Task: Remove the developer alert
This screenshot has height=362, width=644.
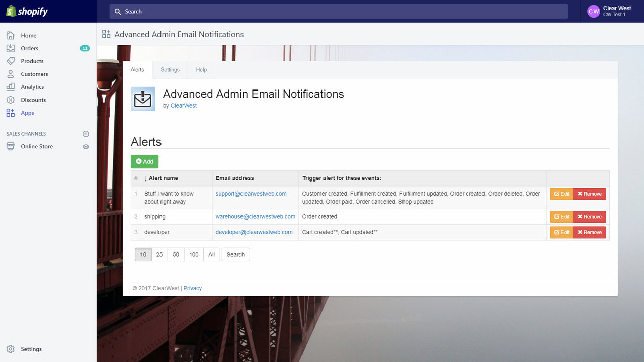Action: (589, 232)
